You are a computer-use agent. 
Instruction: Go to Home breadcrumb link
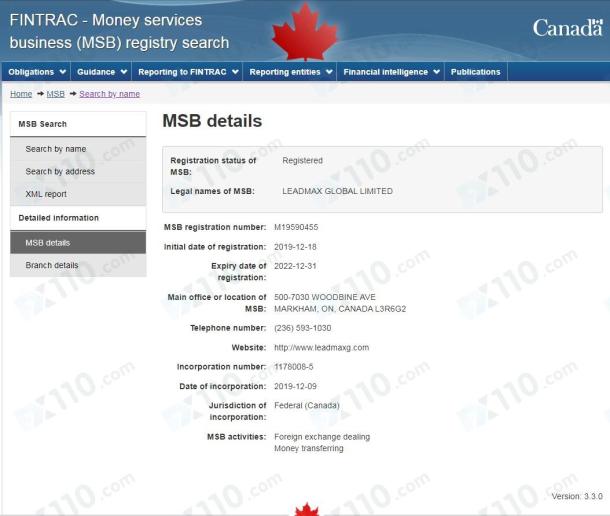pos(21,94)
